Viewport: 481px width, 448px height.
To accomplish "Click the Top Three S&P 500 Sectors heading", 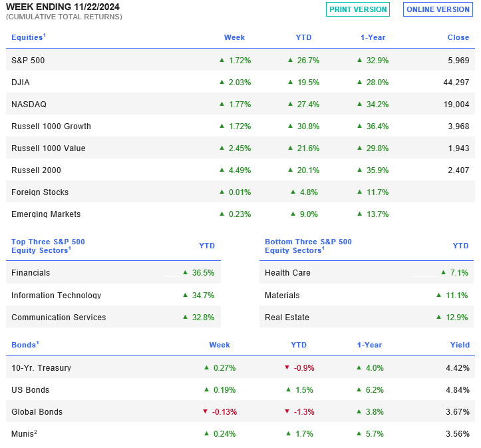I will pyautogui.click(x=48, y=246).
